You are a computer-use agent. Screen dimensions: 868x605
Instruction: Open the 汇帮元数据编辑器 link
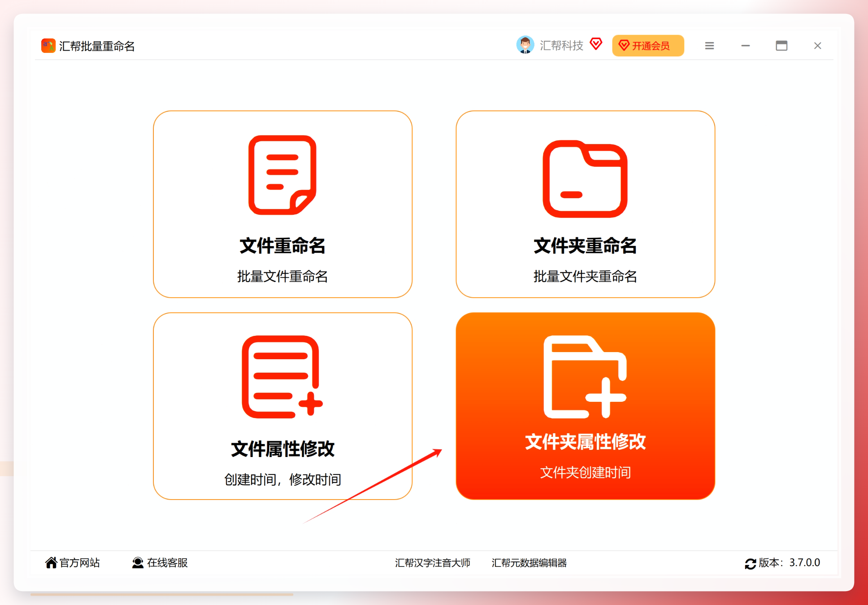[529, 563]
